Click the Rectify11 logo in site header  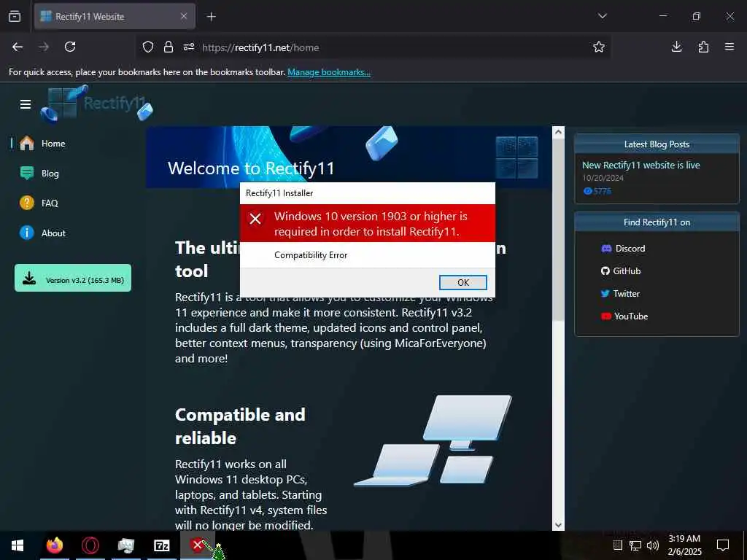97,104
